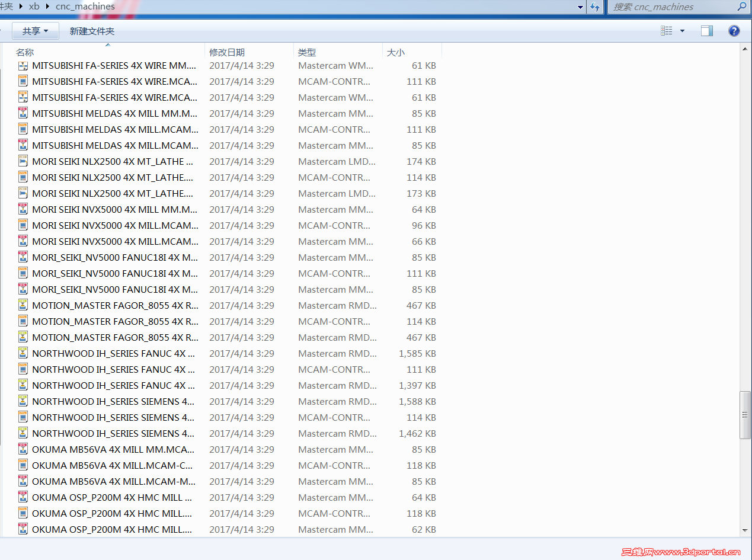Click the icon of the 174 KB MORI SEIKI NLX2500 lathe file

click(x=23, y=161)
